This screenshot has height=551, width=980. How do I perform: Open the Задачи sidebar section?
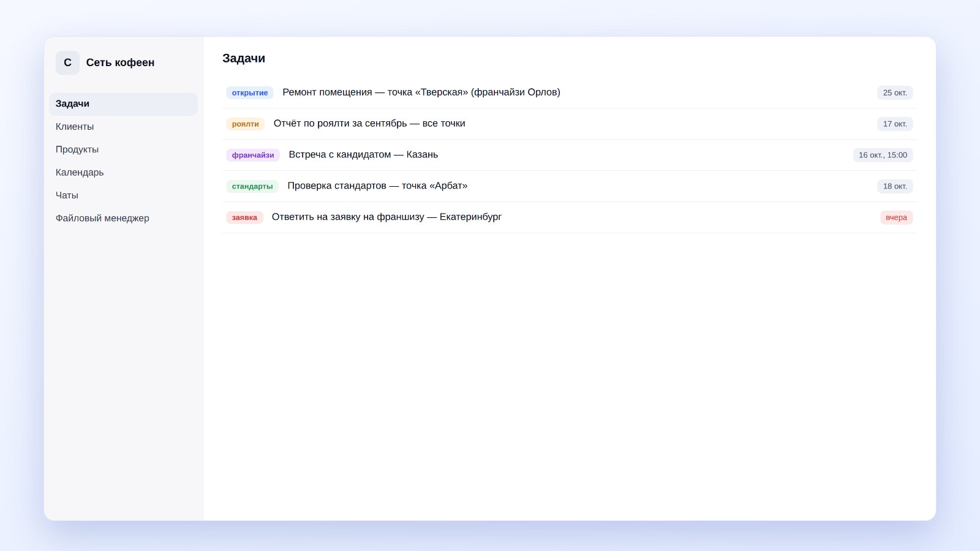click(123, 104)
